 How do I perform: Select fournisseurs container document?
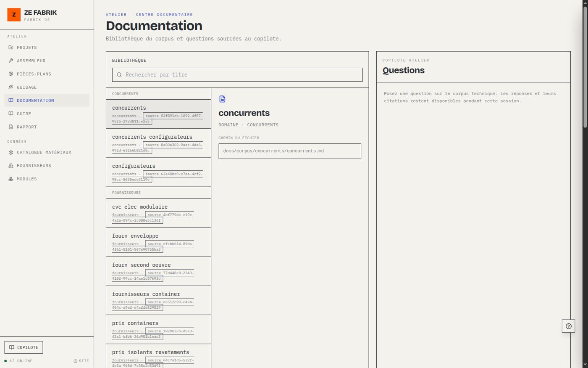click(158, 300)
